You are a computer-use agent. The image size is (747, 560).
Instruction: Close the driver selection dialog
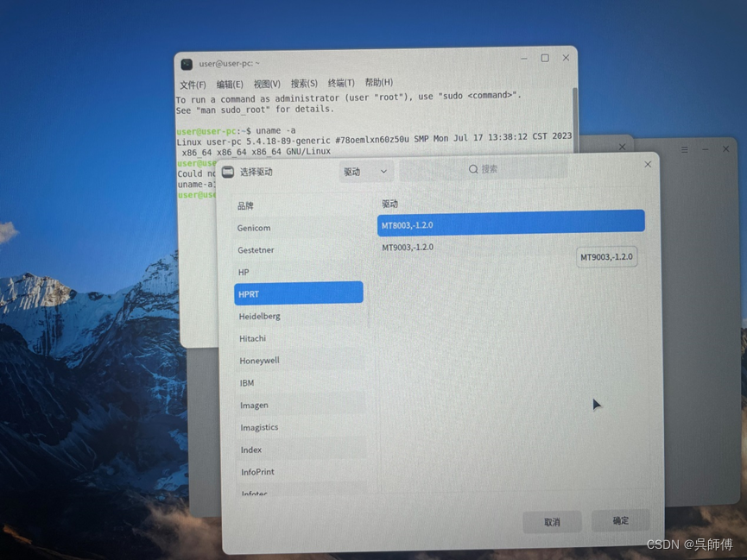648,164
